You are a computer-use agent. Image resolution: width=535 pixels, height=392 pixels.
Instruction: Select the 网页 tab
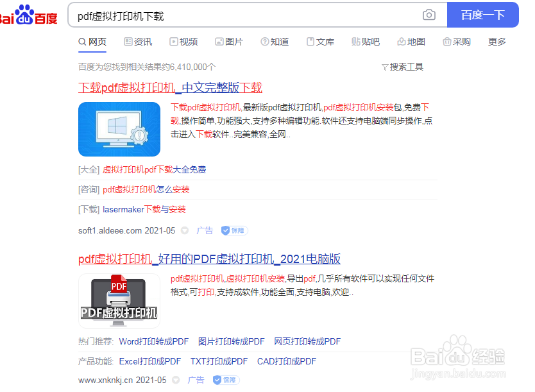pyautogui.click(x=92, y=42)
